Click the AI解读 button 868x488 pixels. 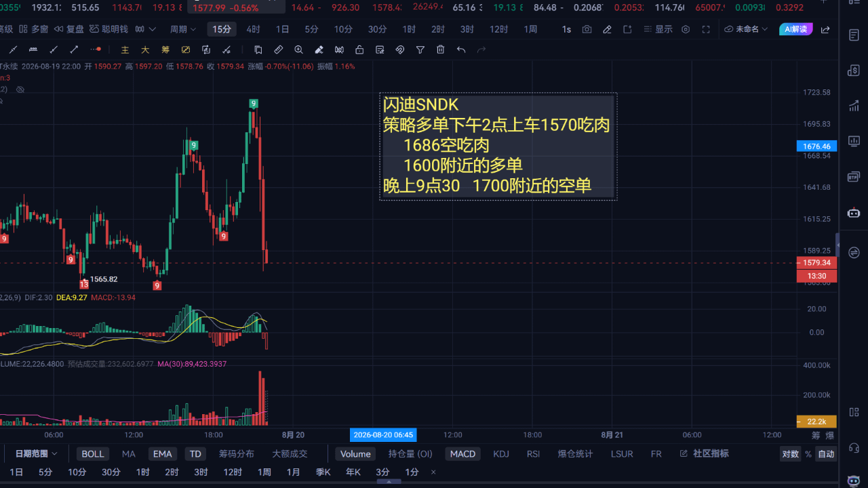coord(797,29)
